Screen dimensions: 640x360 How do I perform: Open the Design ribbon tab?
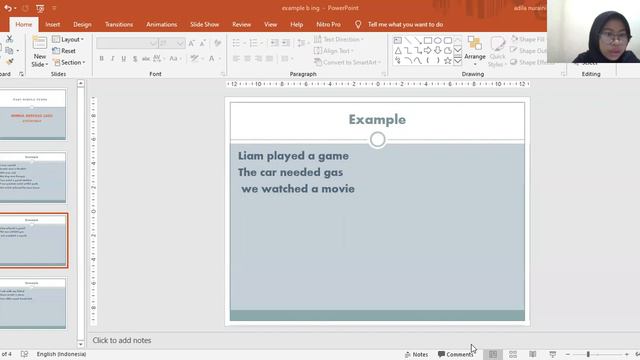click(x=82, y=24)
